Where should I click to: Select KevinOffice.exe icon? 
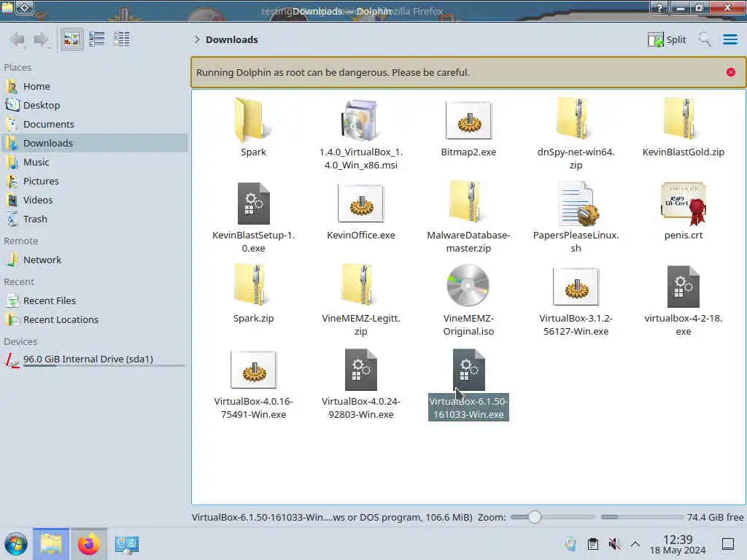tap(360, 203)
